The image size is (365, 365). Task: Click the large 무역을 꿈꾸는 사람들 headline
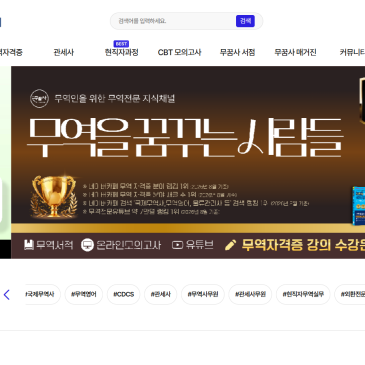[185, 137]
